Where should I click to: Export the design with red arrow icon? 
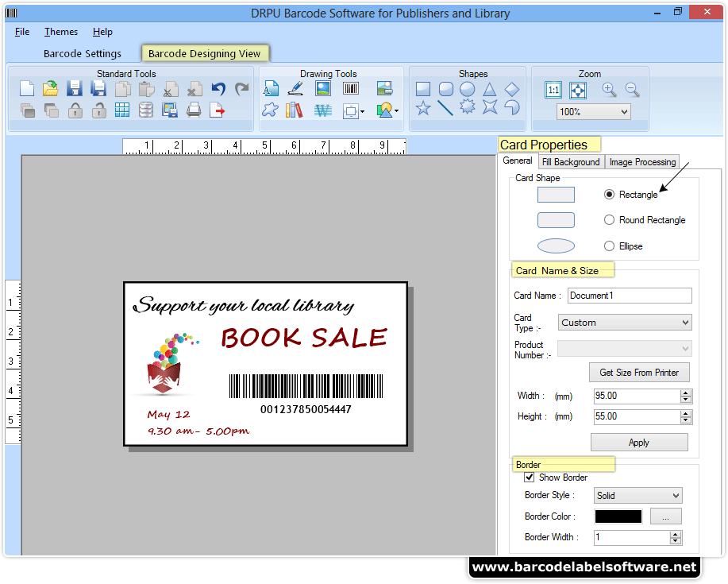218,110
